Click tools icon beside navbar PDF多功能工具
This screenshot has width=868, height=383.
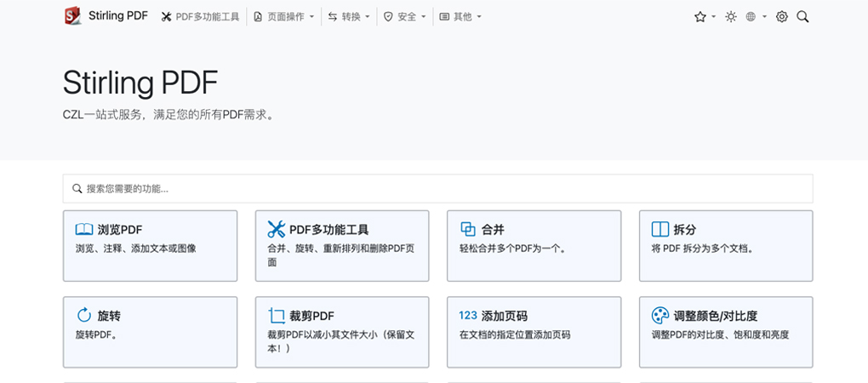click(x=167, y=17)
